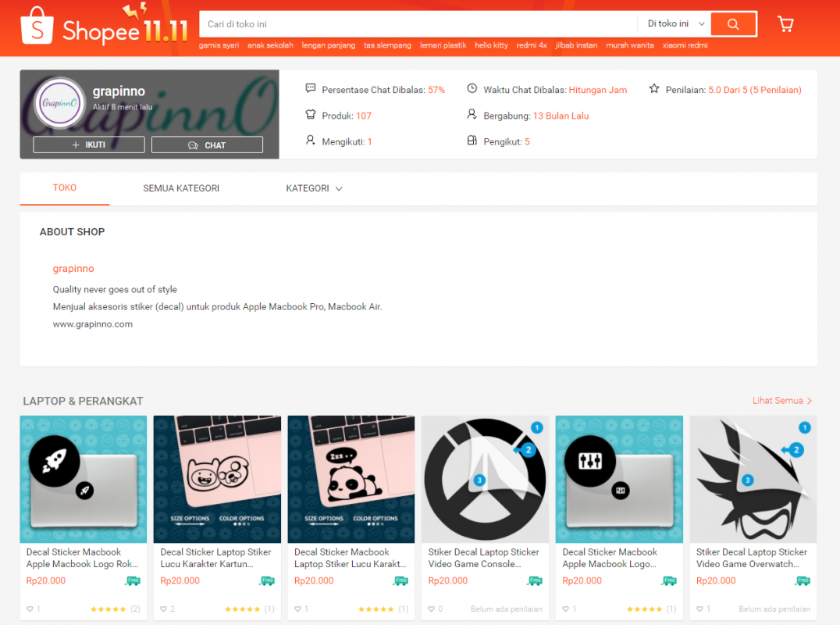Screen dimensions: 840x625
Task: Click 'Lihat Semua' for Laptop & Perangkat
Action: [782, 401]
